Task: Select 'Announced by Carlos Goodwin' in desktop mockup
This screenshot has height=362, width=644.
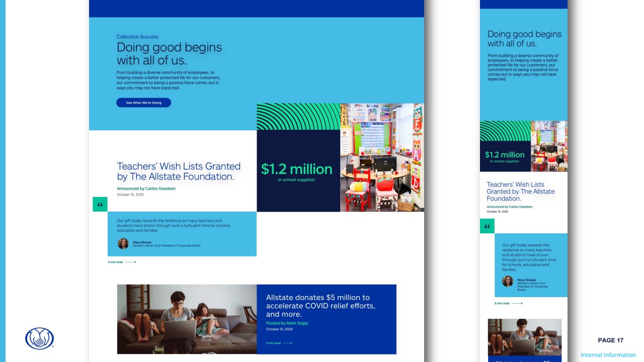Action: point(146,189)
